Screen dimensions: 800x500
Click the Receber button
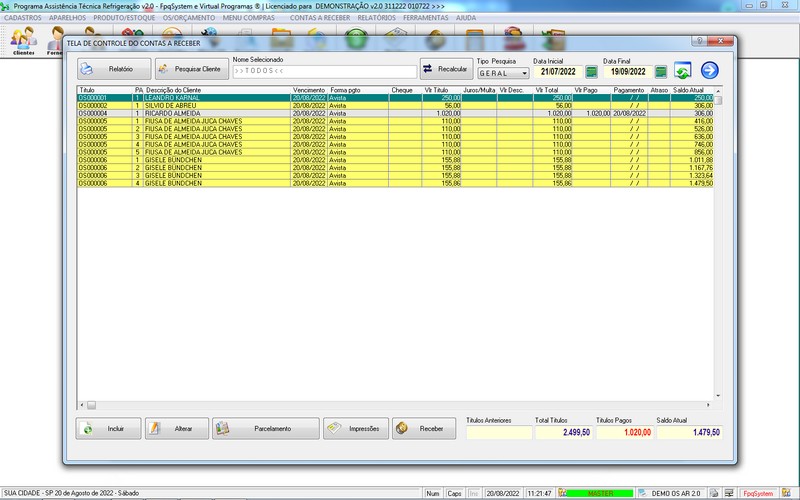[424, 429]
